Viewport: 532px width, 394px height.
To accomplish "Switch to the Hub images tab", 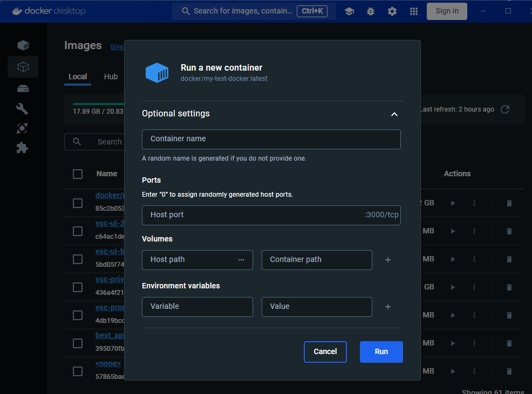I will tap(111, 77).
